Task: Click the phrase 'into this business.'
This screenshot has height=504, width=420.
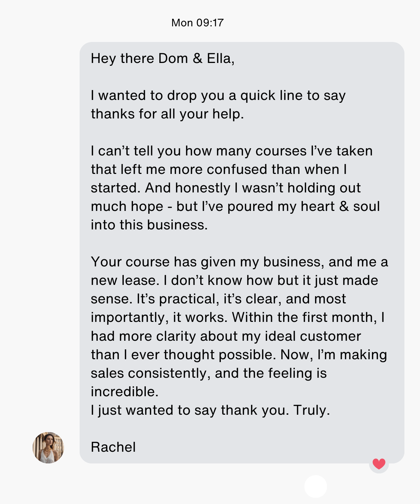Action: tap(149, 225)
